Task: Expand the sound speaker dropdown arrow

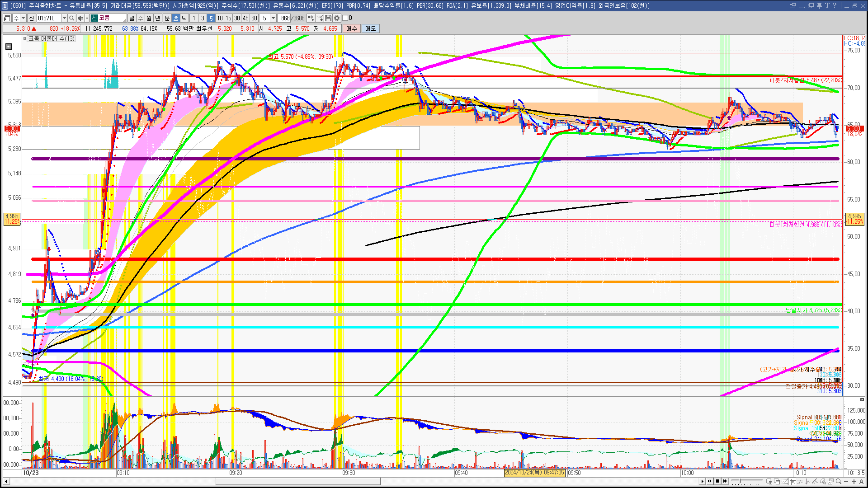Action: (x=87, y=18)
